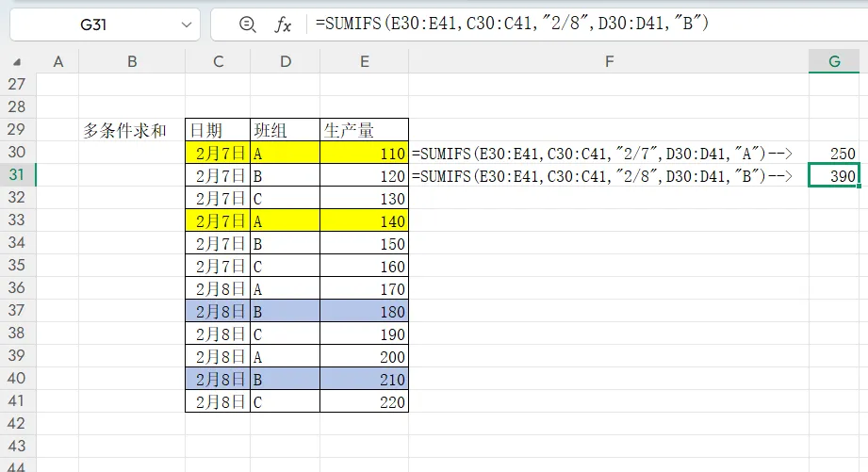Click the cell with value 220
This screenshot has width=868, height=472.
click(364, 402)
